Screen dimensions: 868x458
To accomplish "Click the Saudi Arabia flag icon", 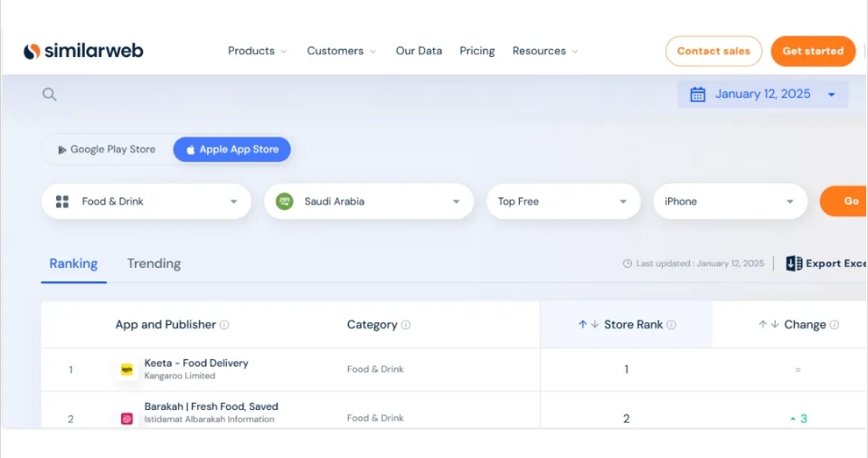I will click(285, 201).
